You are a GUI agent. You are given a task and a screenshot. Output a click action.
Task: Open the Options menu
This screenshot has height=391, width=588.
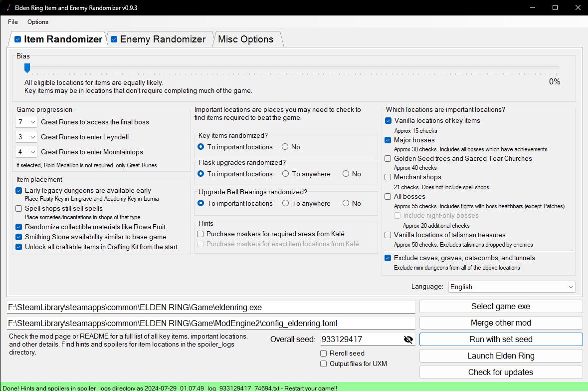click(38, 22)
